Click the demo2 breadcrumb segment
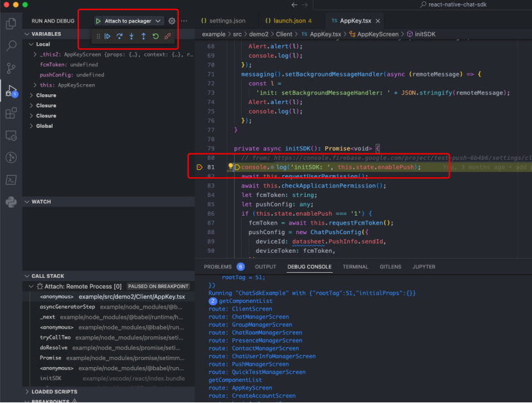This screenshot has height=403, width=532. tap(258, 34)
